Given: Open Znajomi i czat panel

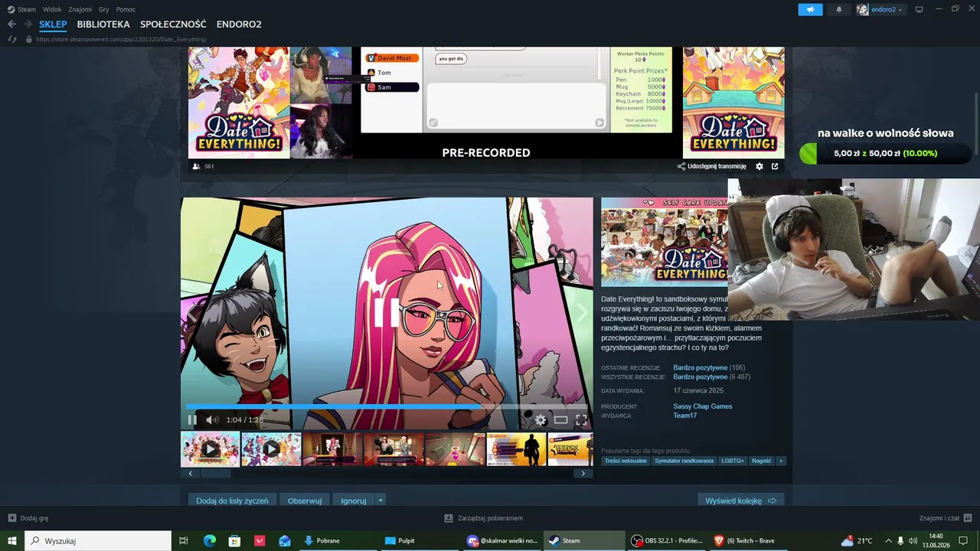Looking at the screenshot, I should [946, 518].
